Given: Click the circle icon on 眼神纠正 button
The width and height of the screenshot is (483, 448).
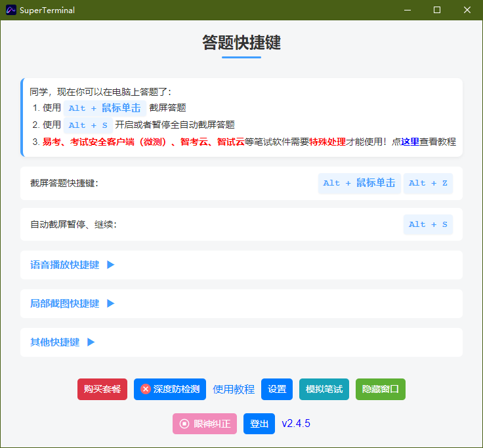Looking at the screenshot, I should click(x=184, y=424).
